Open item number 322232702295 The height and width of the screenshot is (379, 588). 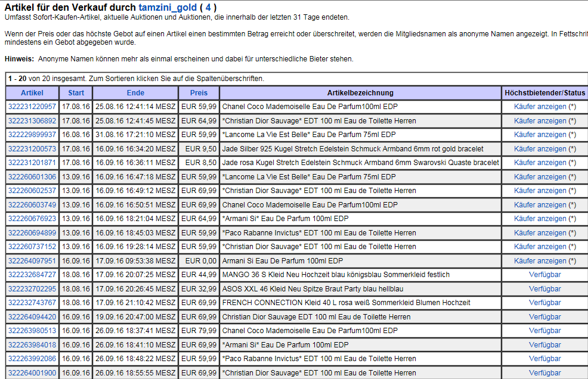(32, 289)
